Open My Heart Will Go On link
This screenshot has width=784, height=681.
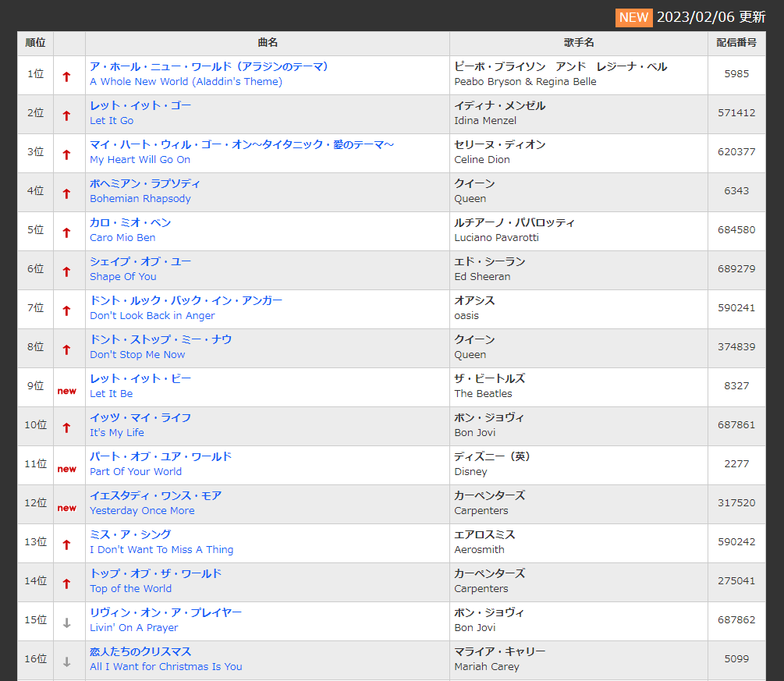[242, 152]
